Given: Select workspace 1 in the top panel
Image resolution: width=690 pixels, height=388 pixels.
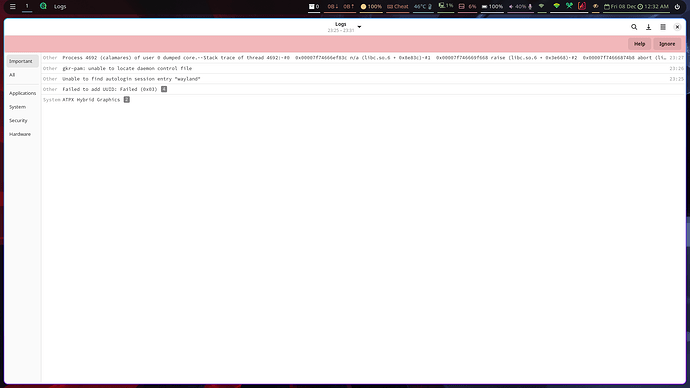Looking at the screenshot, I should pyautogui.click(x=27, y=6).
